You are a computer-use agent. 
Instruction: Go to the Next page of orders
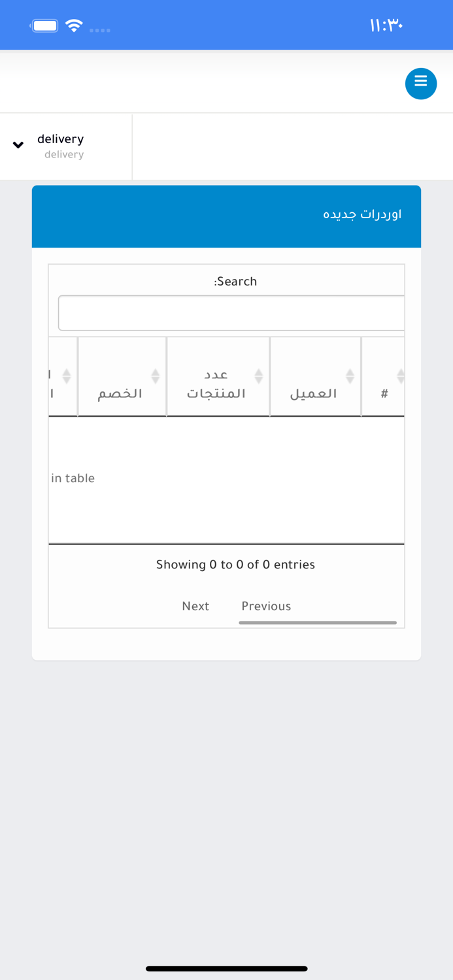(195, 606)
